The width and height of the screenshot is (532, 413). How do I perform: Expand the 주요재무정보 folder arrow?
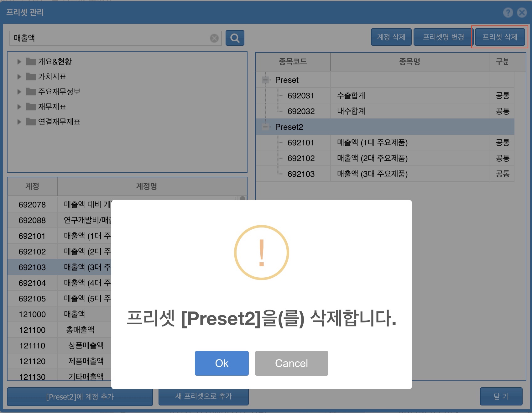(x=19, y=91)
